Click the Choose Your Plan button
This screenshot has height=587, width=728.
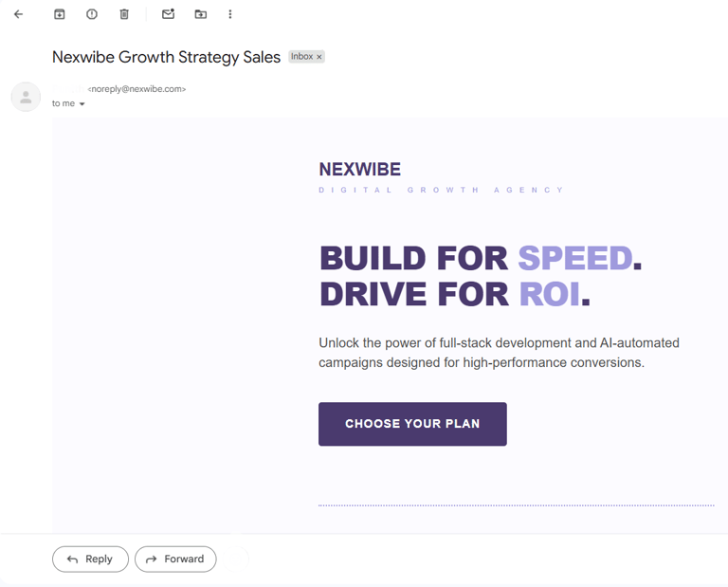pos(412,424)
